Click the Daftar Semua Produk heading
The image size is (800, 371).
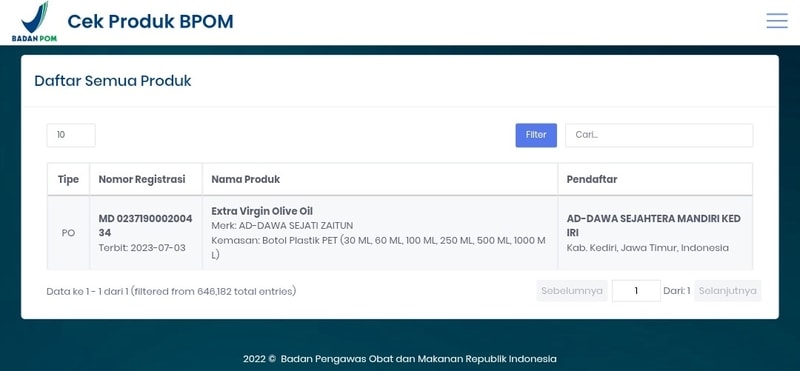113,81
